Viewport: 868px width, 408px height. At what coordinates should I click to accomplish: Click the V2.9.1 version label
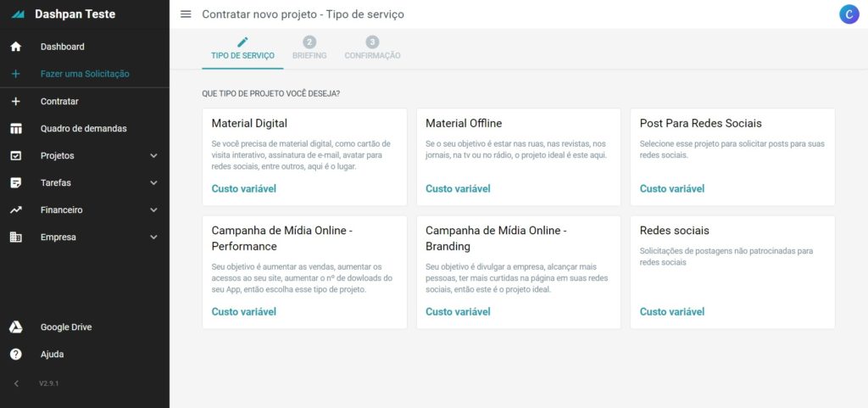48,383
